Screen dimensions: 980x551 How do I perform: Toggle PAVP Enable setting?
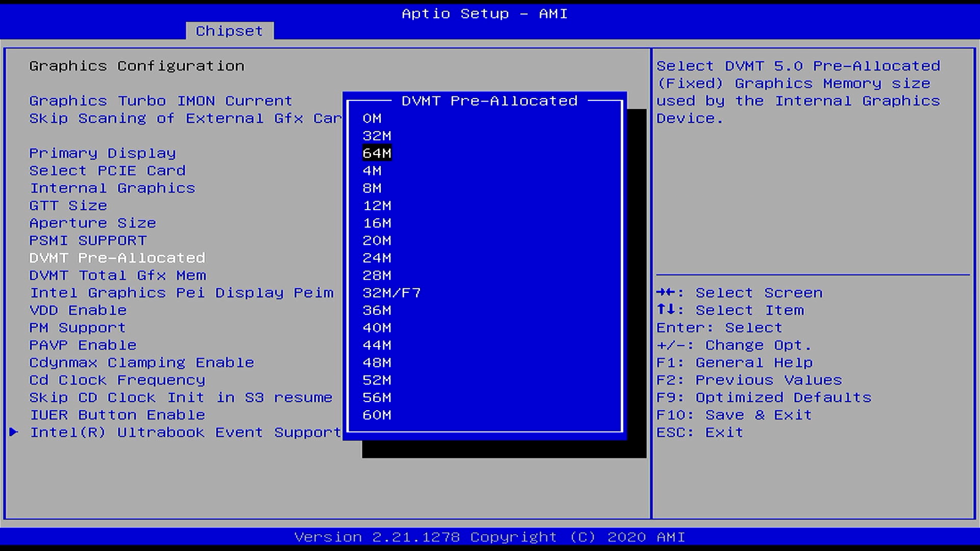tap(83, 345)
